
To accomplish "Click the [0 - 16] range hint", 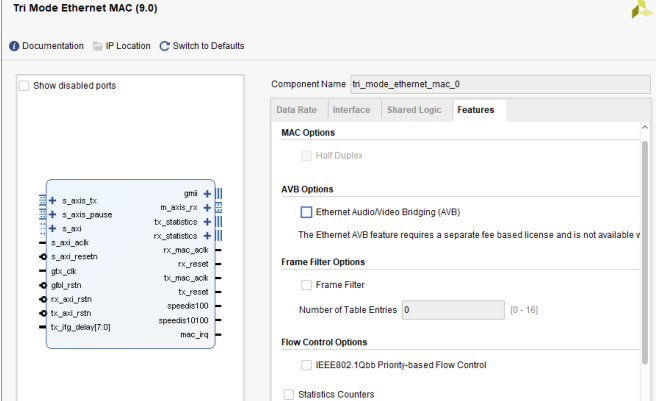I will coord(524,310).
